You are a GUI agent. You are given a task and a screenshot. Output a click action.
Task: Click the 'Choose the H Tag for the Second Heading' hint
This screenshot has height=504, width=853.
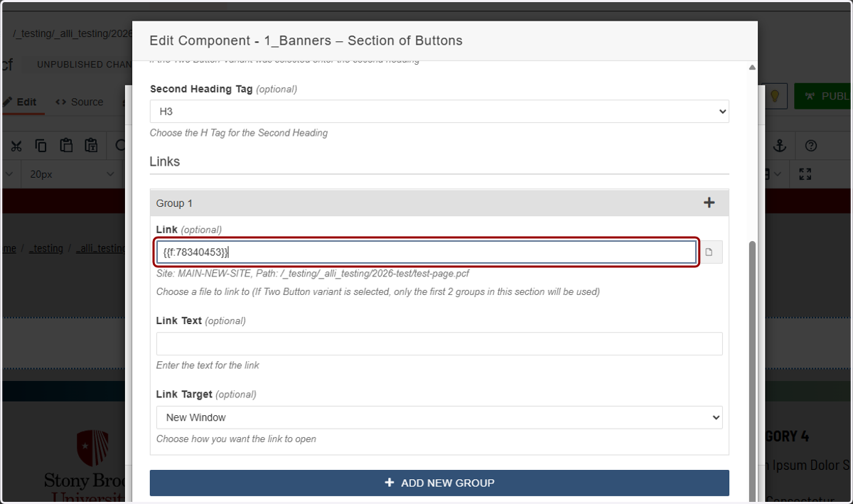[x=239, y=133]
